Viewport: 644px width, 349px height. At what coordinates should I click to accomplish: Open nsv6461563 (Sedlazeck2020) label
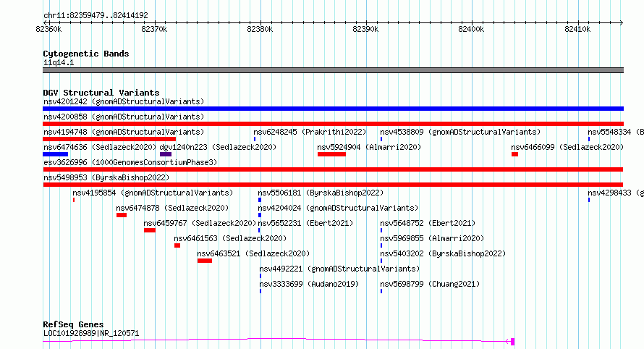pyautogui.click(x=230, y=238)
